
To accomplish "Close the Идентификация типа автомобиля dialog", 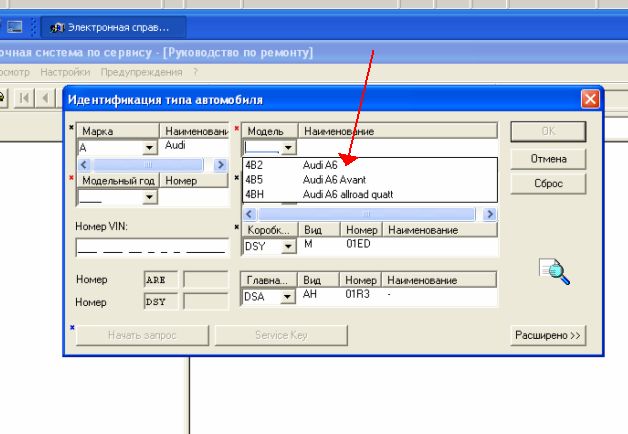I will tap(590, 99).
